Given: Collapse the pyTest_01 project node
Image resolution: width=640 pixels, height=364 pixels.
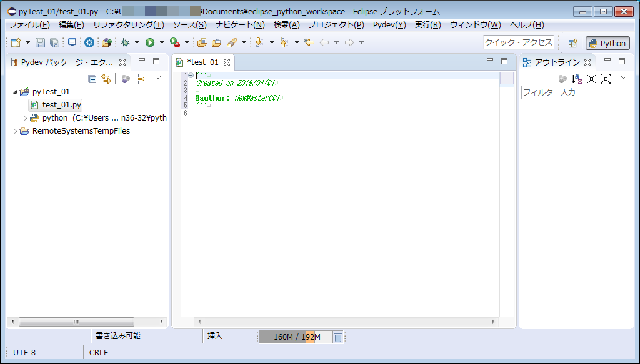Looking at the screenshot, I should click(15, 92).
